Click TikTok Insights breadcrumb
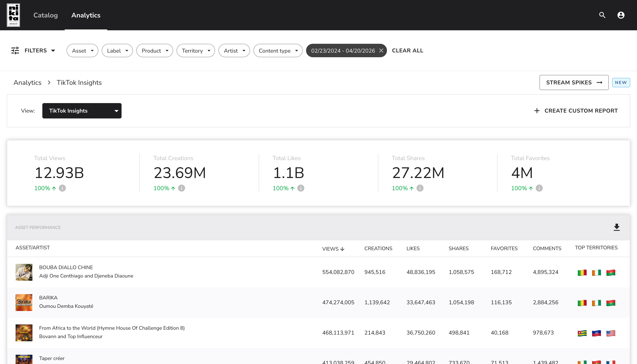This screenshot has width=637, height=364. (x=79, y=82)
